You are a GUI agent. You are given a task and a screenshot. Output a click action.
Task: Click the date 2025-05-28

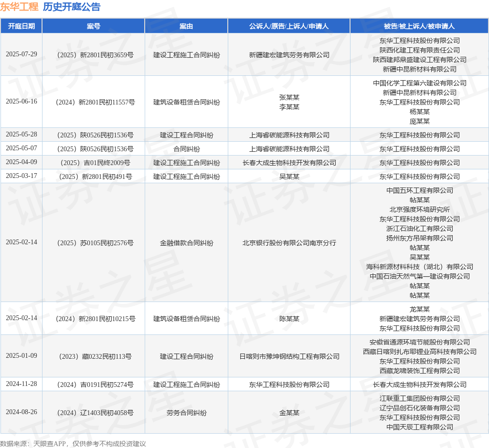coord(21,134)
